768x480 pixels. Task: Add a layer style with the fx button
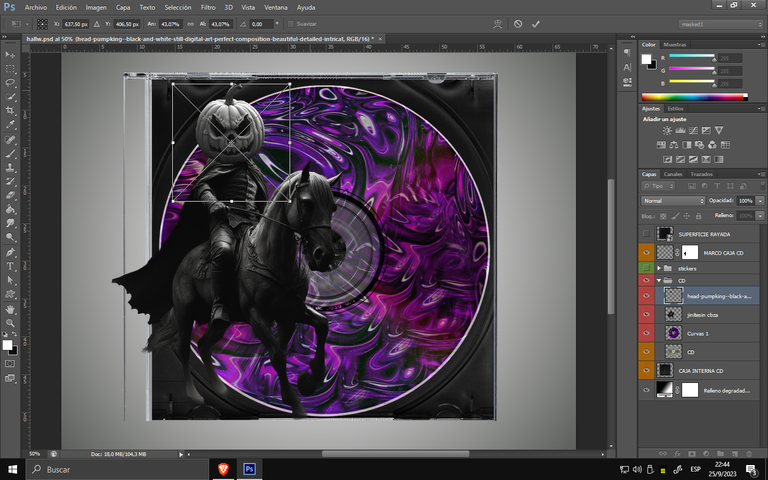[x=678, y=454]
